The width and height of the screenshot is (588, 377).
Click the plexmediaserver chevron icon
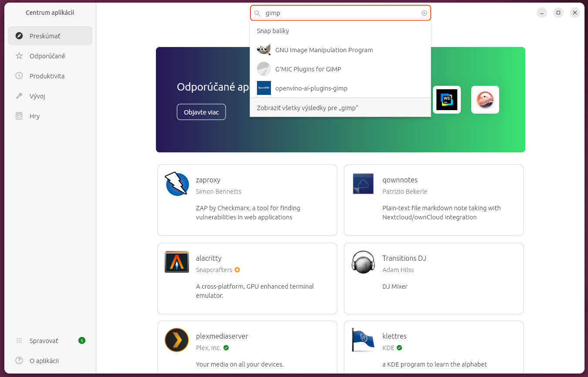point(177,340)
